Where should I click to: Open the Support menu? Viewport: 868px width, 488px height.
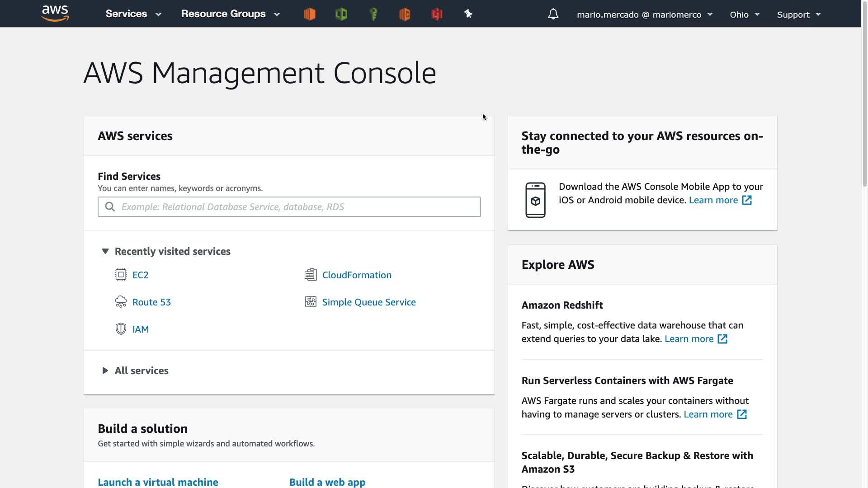pyautogui.click(x=798, y=14)
